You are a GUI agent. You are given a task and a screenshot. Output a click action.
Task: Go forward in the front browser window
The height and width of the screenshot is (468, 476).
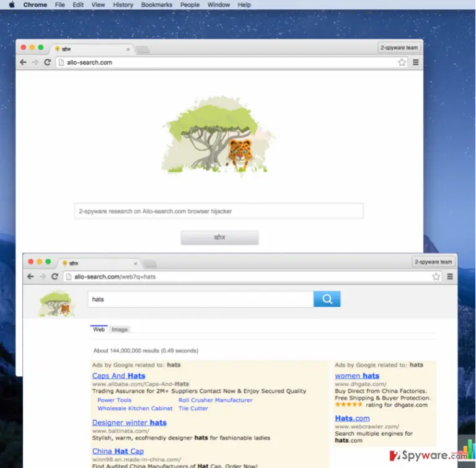43,276
